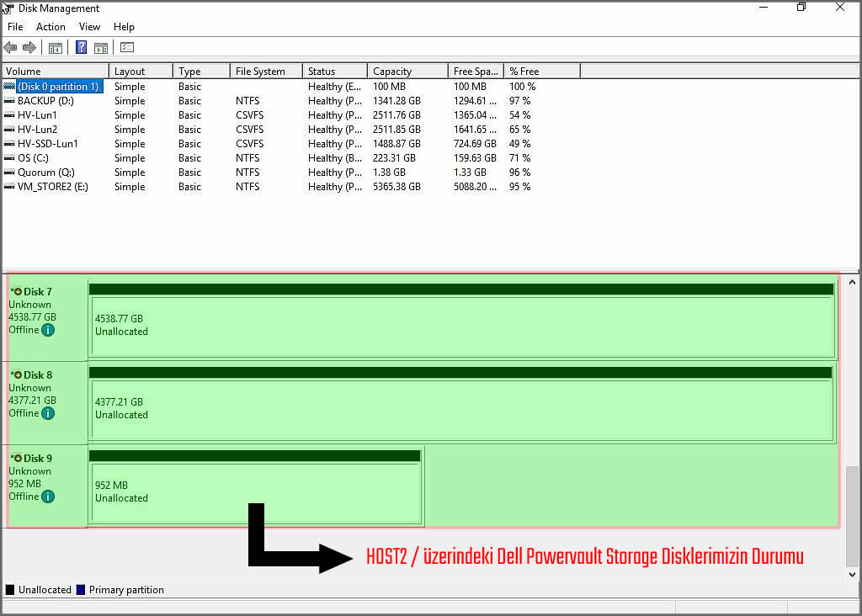Click the black Unallocated legend swatch

10,590
